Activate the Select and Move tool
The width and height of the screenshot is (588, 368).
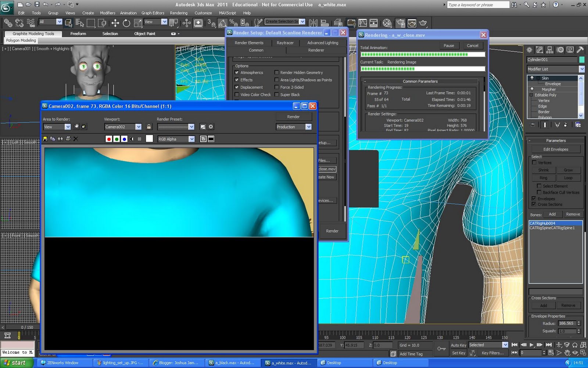pyautogui.click(x=115, y=23)
